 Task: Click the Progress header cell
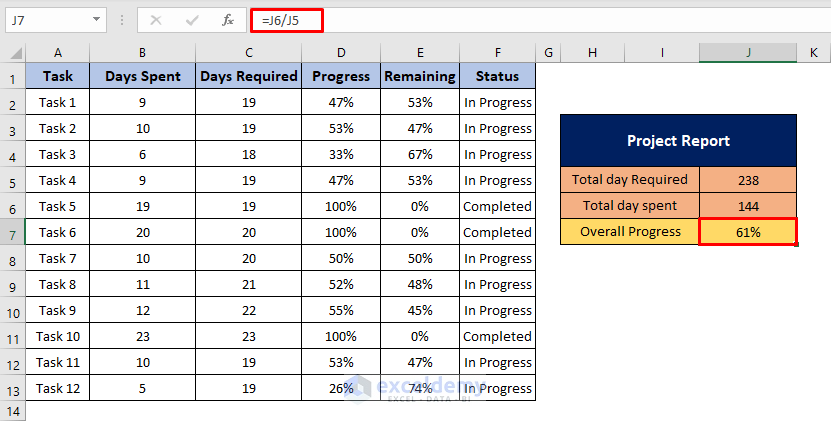click(x=341, y=76)
